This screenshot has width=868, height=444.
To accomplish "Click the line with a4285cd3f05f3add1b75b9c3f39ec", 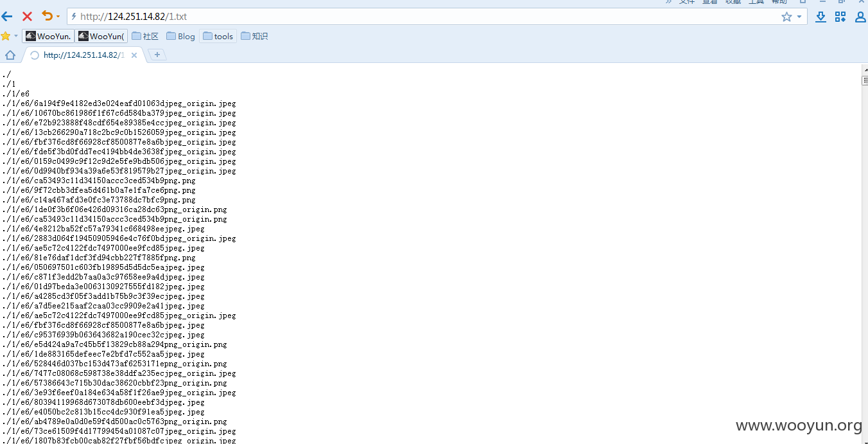I will pos(103,296).
